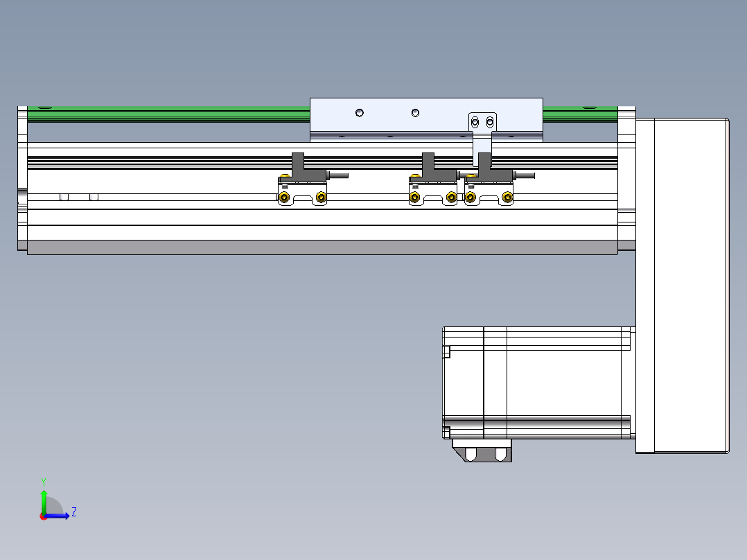Click the red origin point of the coordinate triad
The image size is (747, 560).
(44, 516)
